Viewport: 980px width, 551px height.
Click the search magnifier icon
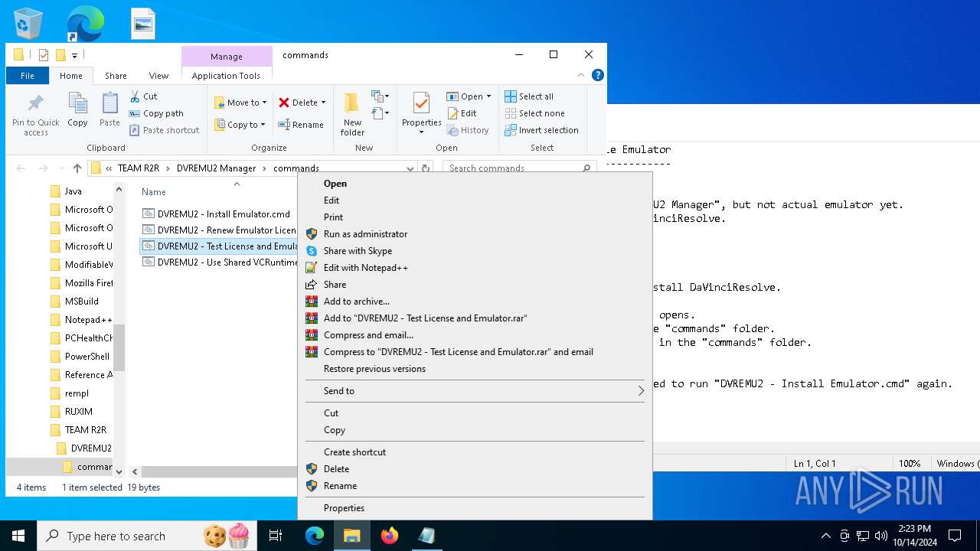point(587,168)
